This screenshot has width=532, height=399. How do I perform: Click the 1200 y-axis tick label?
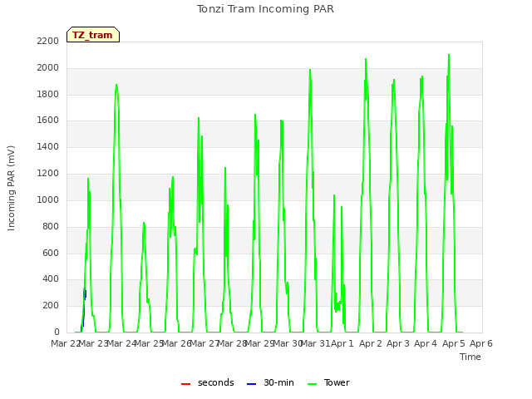click(48, 174)
